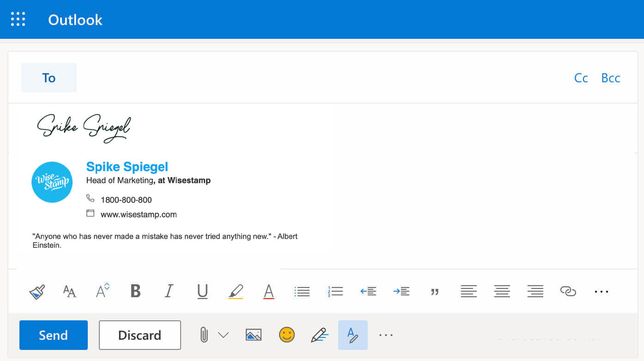Image resolution: width=644 pixels, height=361 pixels.
Task: Open the font selector icon
Action: [69, 292]
